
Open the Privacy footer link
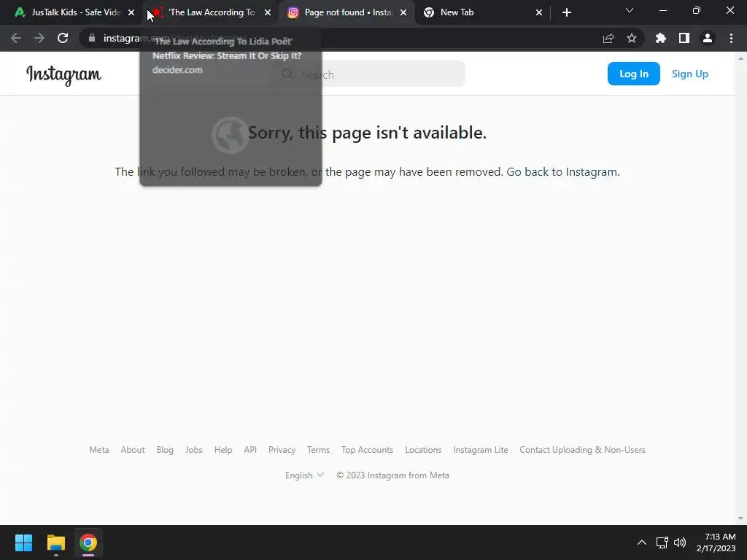[x=282, y=450]
